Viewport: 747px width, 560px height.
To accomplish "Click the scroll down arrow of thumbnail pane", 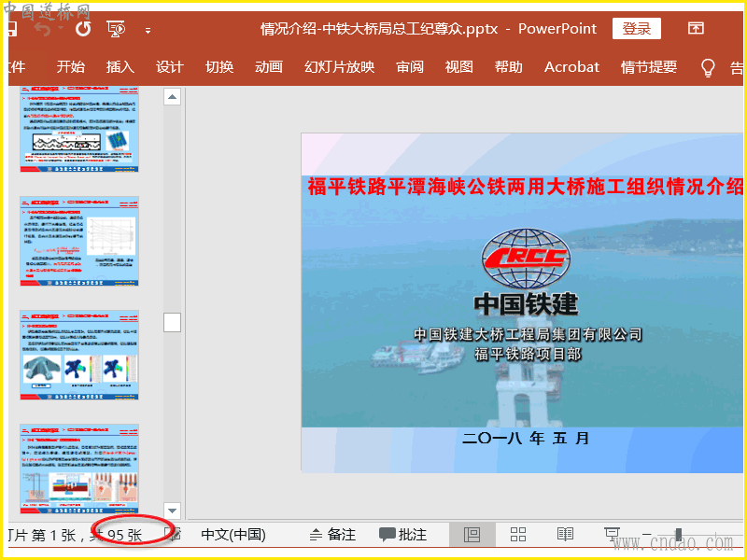I will tap(172, 511).
